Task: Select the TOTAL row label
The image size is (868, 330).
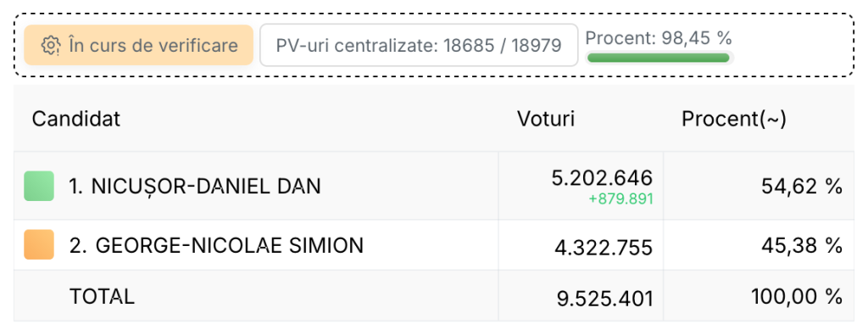Action: click(x=102, y=297)
